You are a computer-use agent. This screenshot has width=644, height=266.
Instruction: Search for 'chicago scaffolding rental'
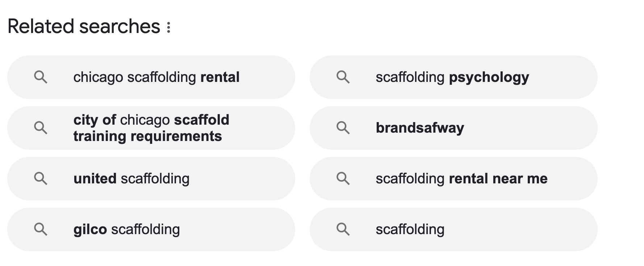(x=156, y=77)
